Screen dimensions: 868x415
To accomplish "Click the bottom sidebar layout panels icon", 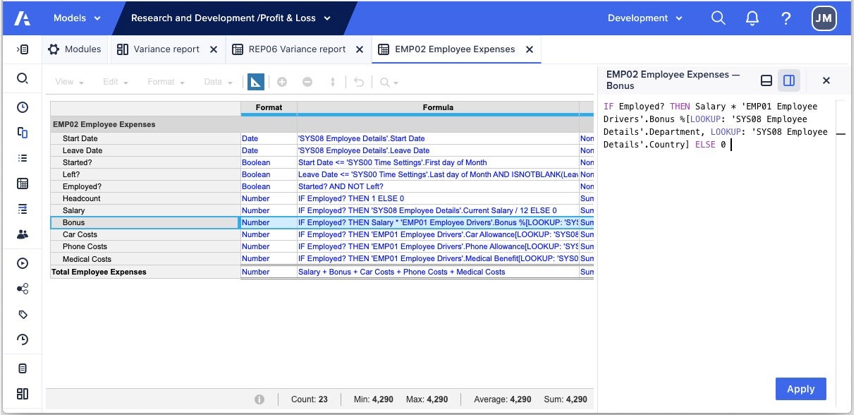I will [23, 394].
